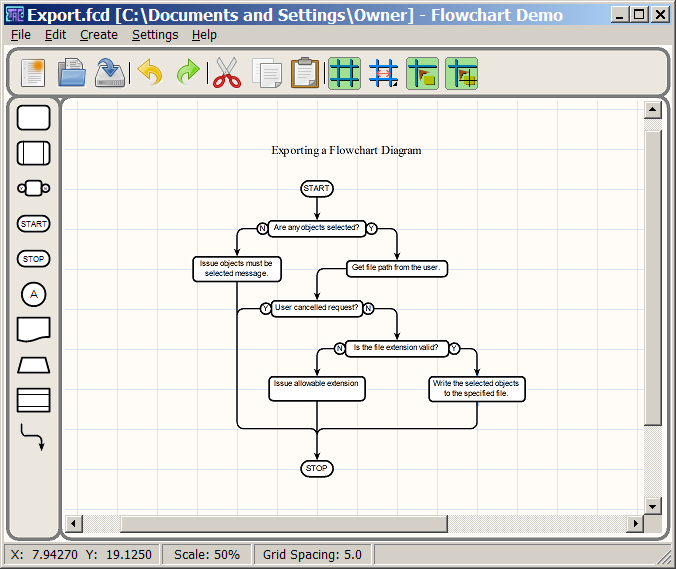Redo with the green arrow icon
Viewport: 676px width, 569px height.
pos(187,74)
